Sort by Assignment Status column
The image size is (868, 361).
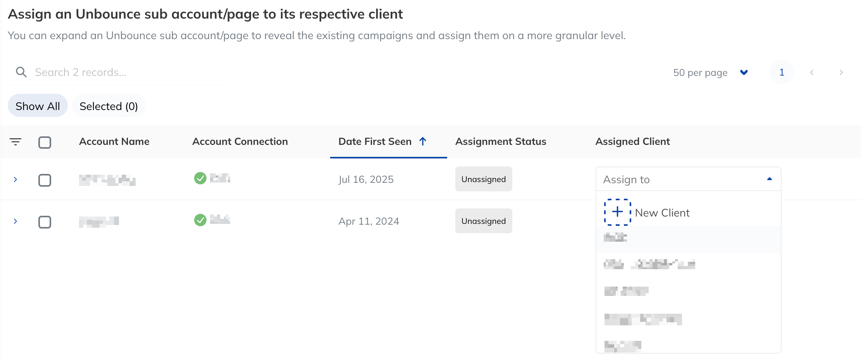501,141
